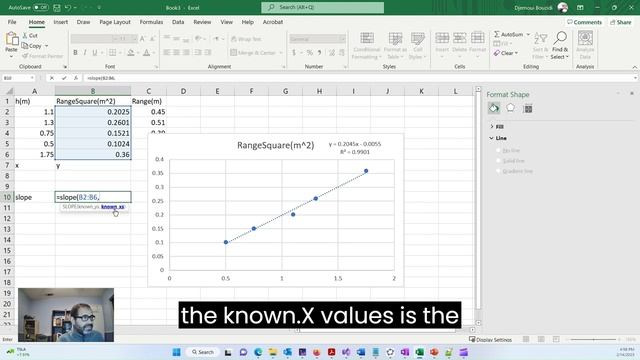
Task: Open Cell Styles gallery
Action: [418, 46]
